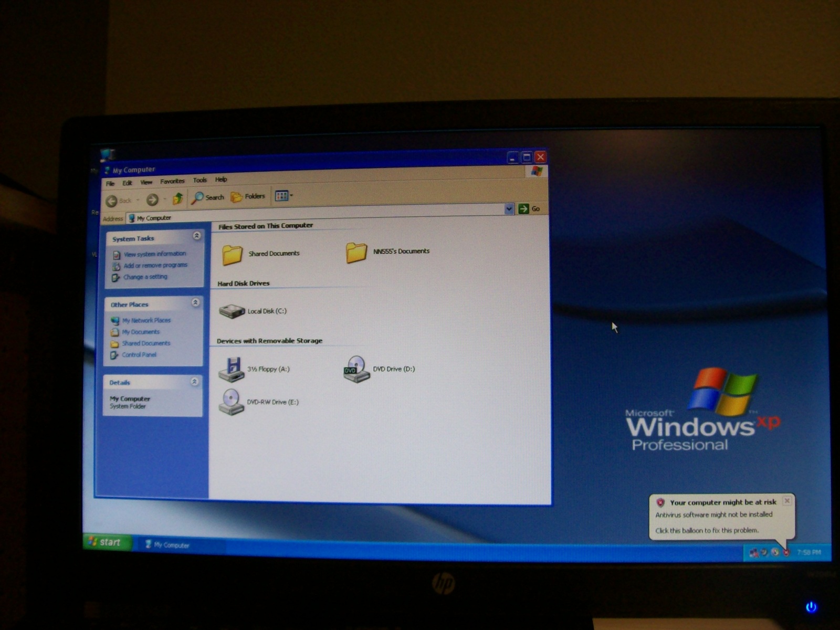Open the Favorites menu
The width and height of the screenshot is (840, 630).
172,181
